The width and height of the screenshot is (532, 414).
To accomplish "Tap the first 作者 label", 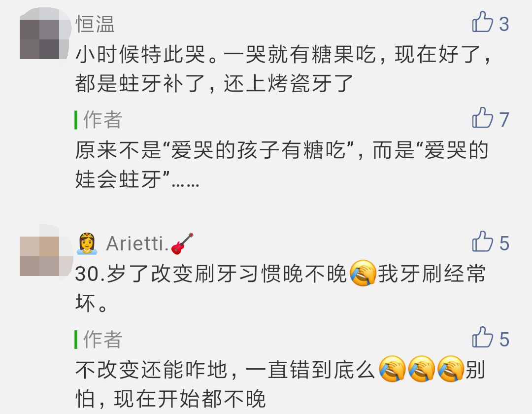I will [102, 119].
